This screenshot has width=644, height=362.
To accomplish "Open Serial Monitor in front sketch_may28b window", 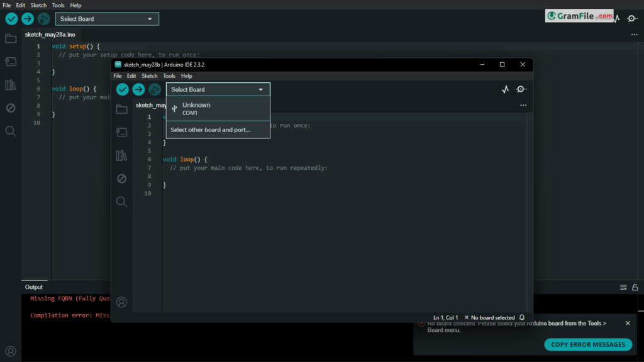I will 521,89.
